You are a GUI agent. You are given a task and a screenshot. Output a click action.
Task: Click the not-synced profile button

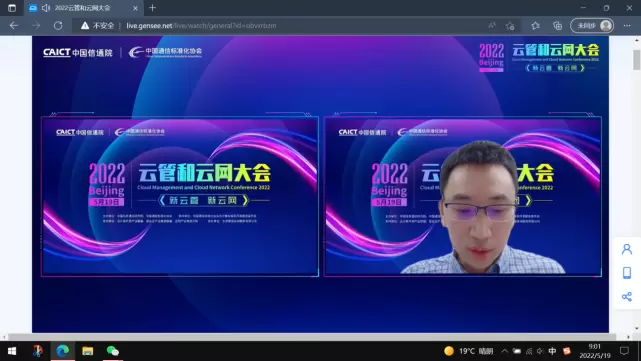click(592, 26)
